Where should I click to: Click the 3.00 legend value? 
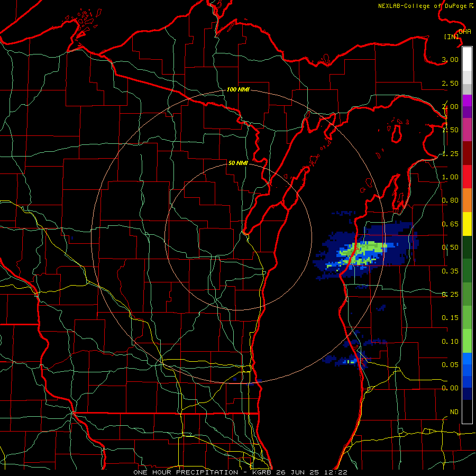450,59
